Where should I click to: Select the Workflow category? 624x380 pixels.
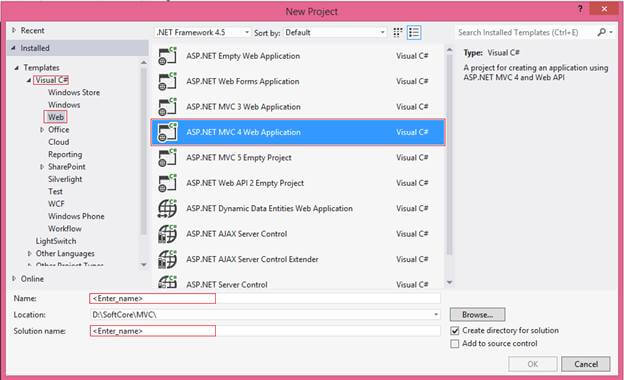[x=65, y=228]
